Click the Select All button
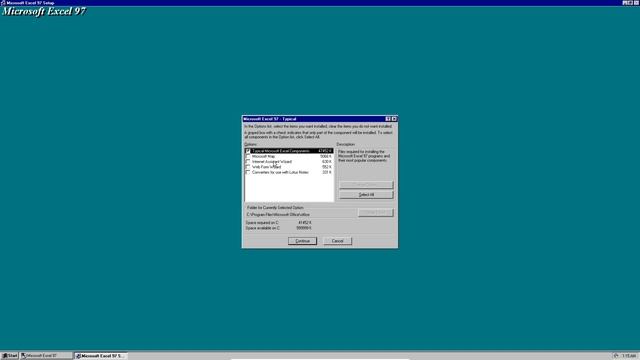640x360 pixels. click(x=366, y=195)
